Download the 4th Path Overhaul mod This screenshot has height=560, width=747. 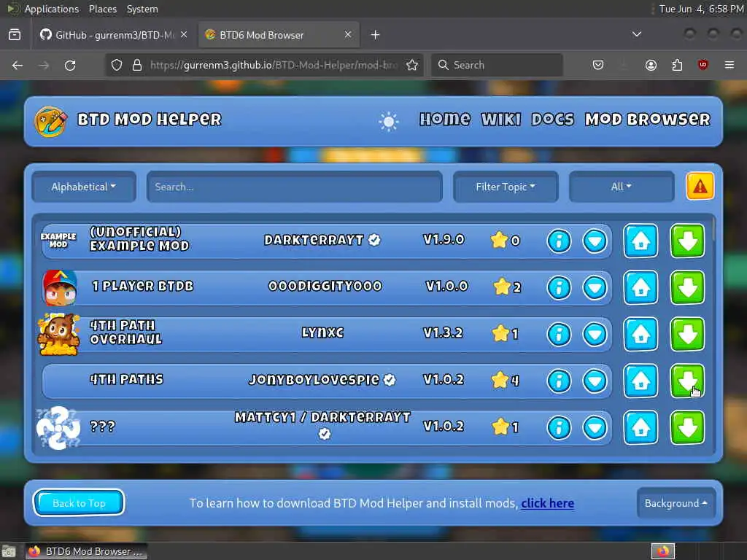pos(687,334)
